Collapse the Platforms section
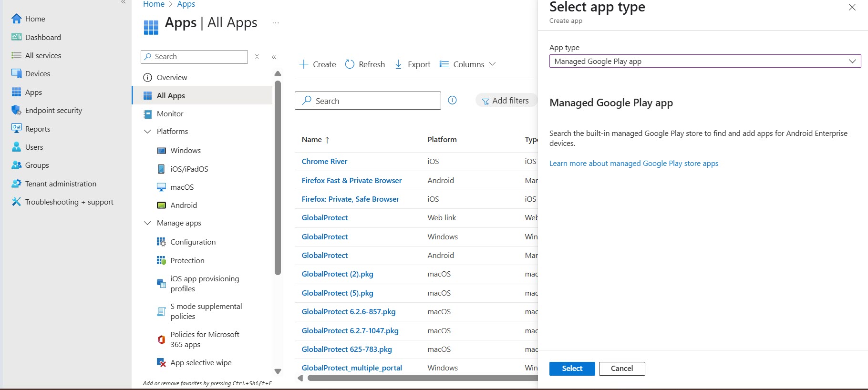The width and height of the screenshot is (868, 390). [x=147, y=132]
